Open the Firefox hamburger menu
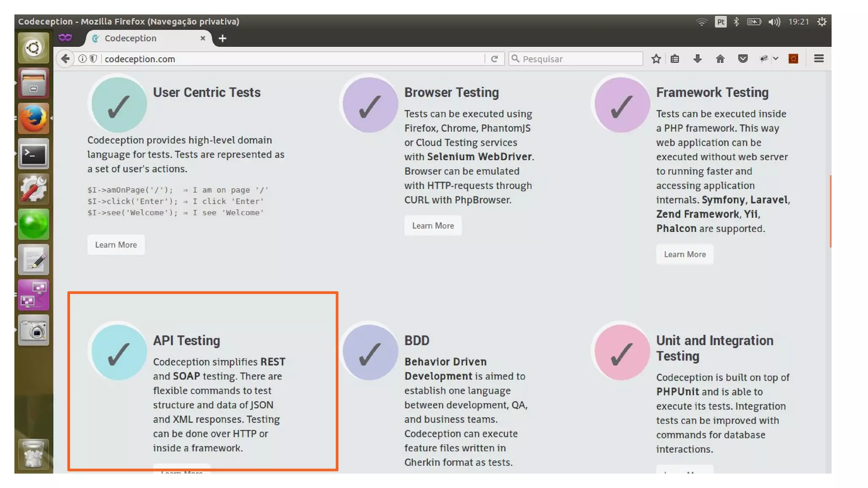The image size is (868, 488). (x=819, y=59)
